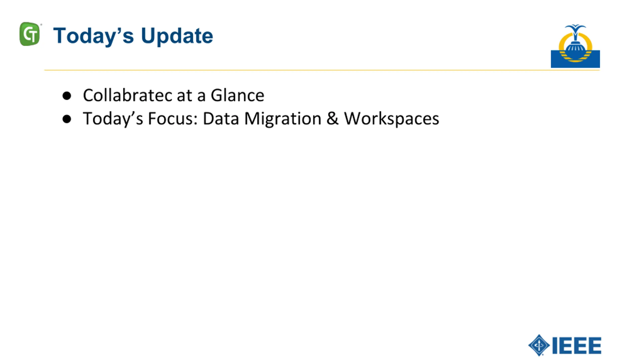Click the yellow divider line under the title
This screenshot has width=644, height=362.
[x=322, y=70]
